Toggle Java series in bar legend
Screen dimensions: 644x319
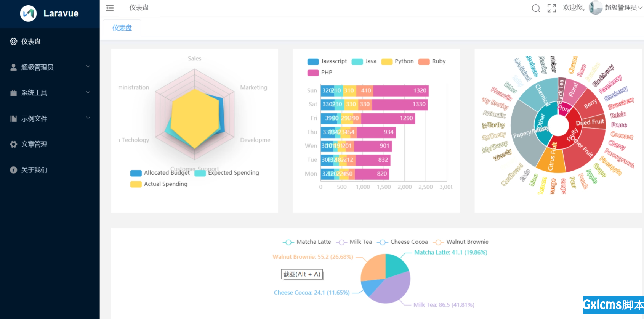364,61
